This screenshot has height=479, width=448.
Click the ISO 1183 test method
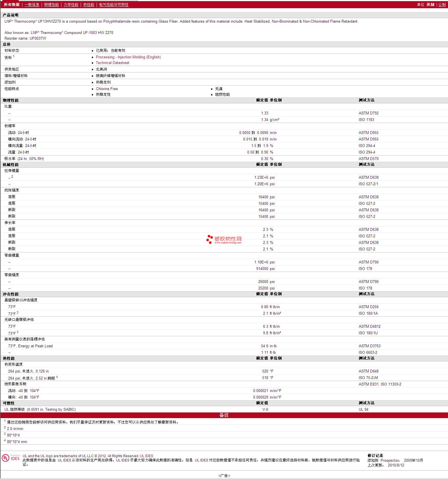[366, 120]
